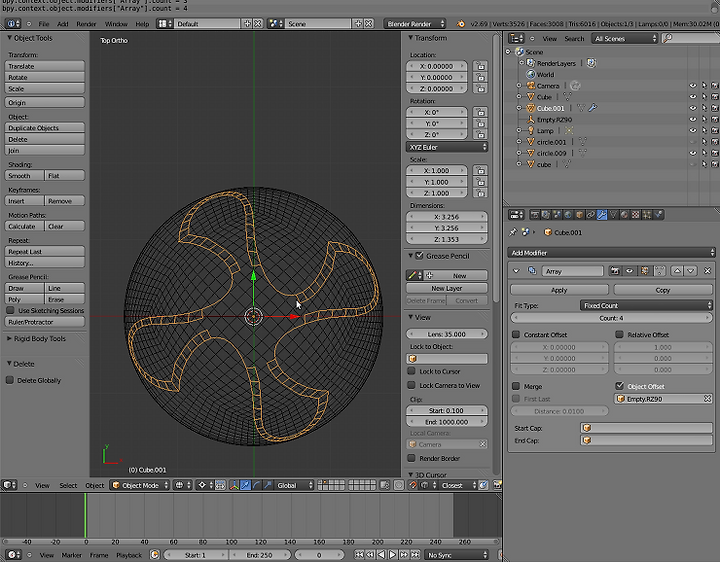Lock the X location padlock
The image size is (720, 562).
480,66
